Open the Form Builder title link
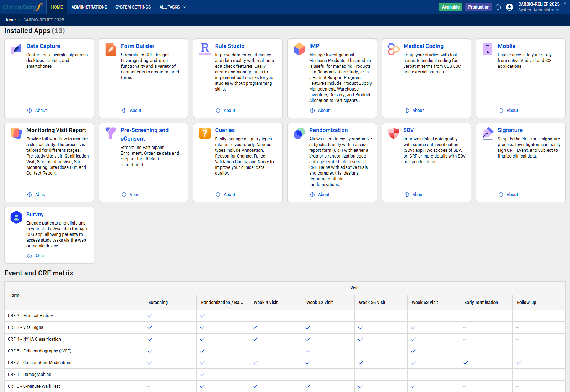570x392 pixels. [x=138, y=46]
